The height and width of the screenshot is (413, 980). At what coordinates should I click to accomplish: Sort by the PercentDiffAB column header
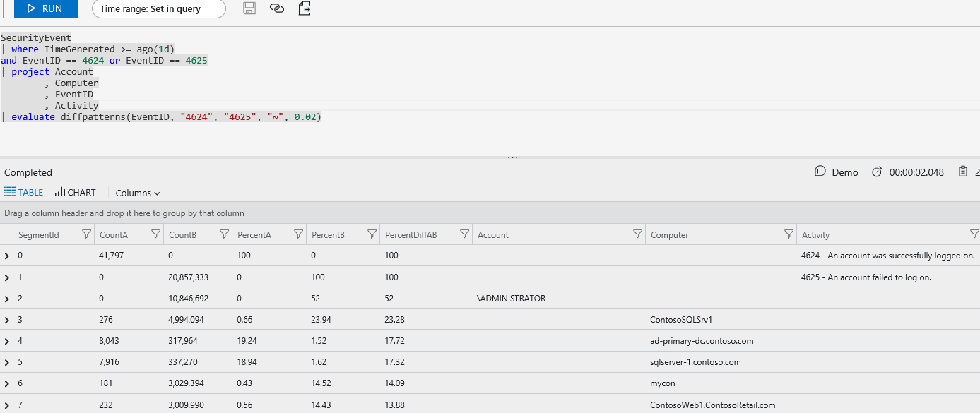[411, 235]
